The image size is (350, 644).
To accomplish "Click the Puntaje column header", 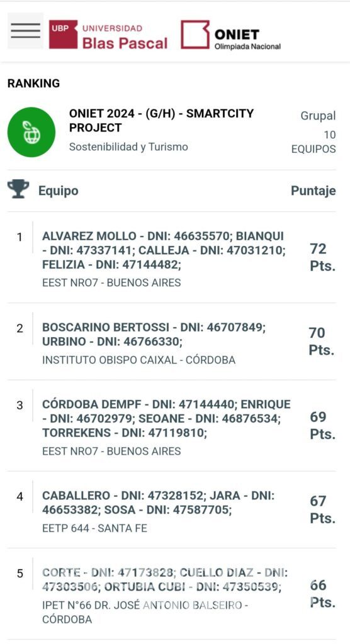I will (313, 191).
